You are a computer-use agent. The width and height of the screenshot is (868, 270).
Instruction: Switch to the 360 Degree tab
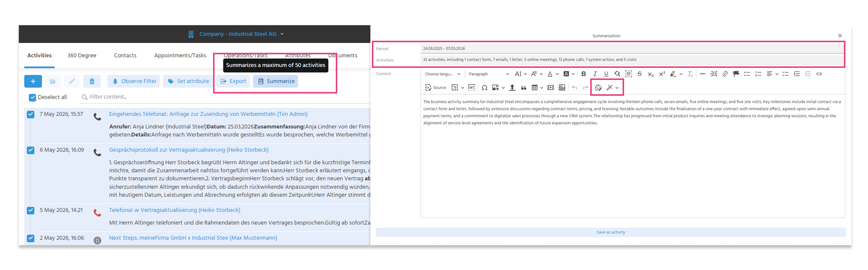(x=82, y=55)
